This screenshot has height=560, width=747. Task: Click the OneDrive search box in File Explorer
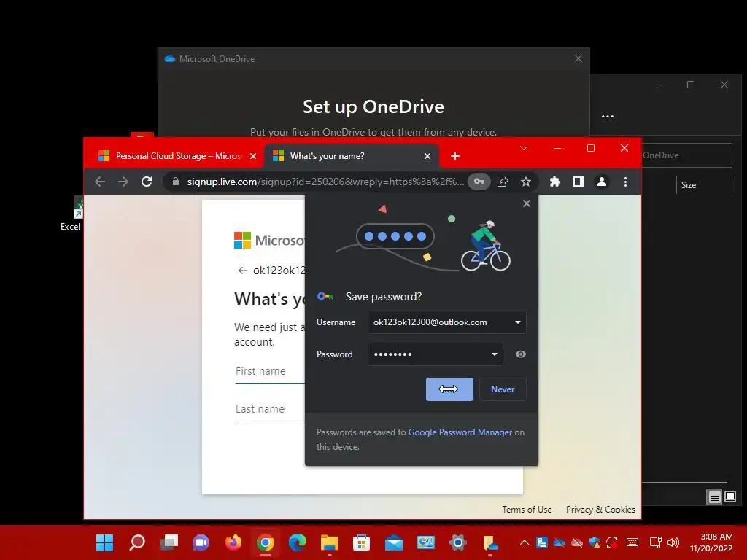pos(686,155)
